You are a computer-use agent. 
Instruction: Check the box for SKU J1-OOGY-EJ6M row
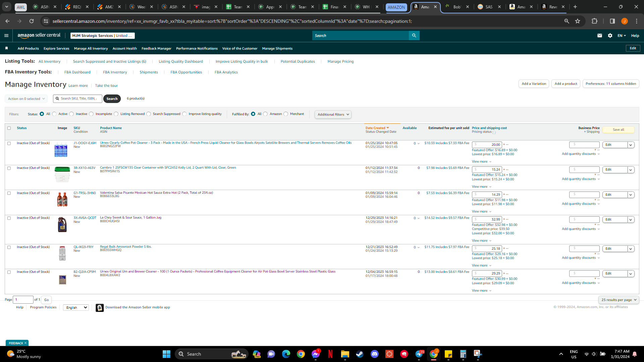(x=9, y=143)
